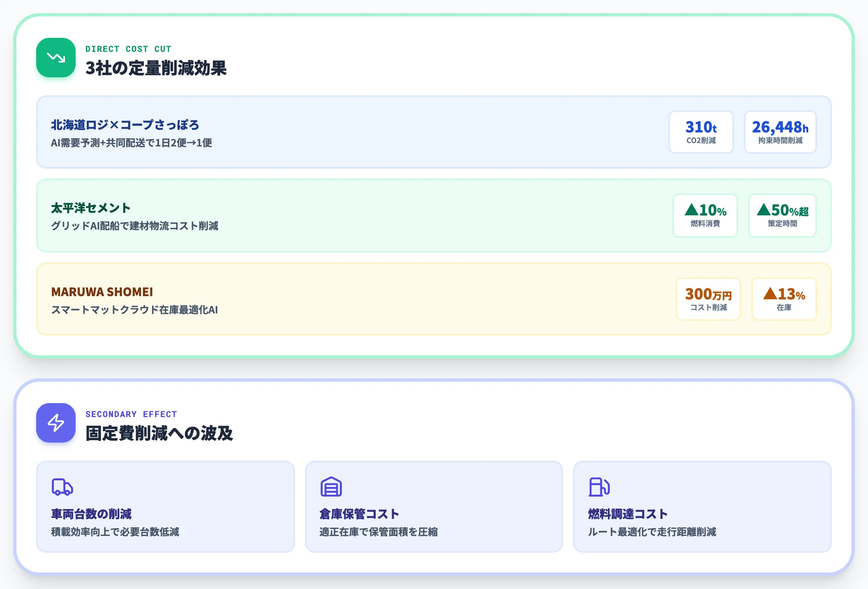Click the heading 固定費削減への波及

(x=159, y=434)
